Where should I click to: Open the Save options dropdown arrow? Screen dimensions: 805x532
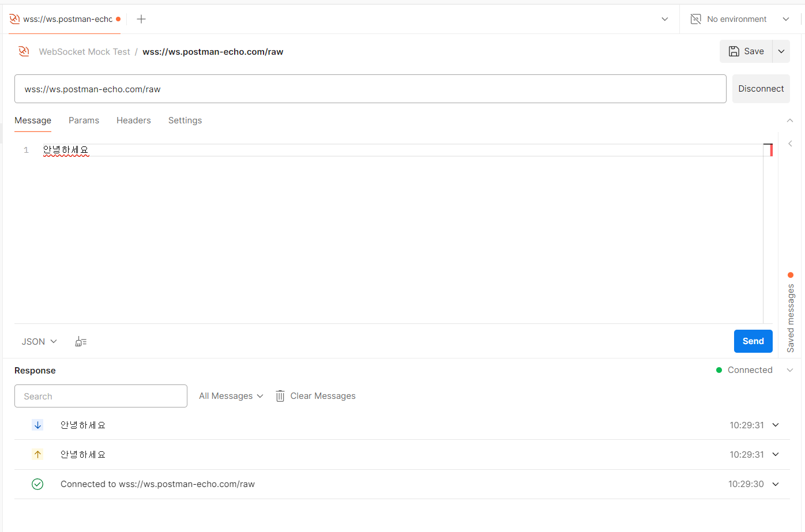coord(781,51)
